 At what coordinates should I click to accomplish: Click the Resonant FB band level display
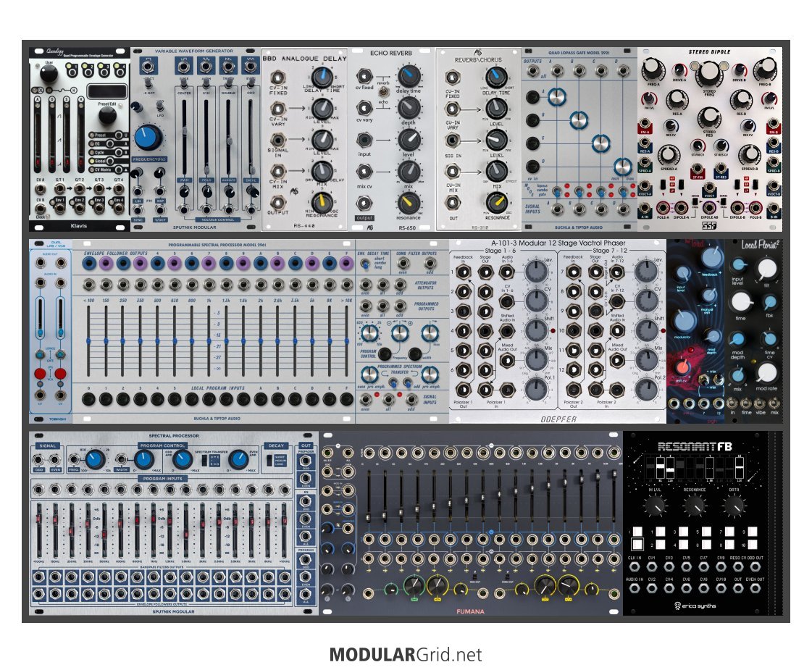[x=695, y=469]
